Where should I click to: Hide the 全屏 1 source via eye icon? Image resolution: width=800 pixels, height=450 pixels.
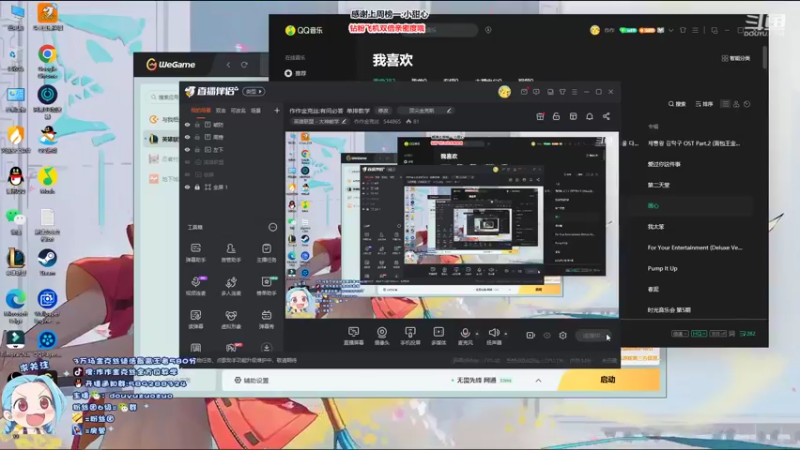(x=187, y=187)
